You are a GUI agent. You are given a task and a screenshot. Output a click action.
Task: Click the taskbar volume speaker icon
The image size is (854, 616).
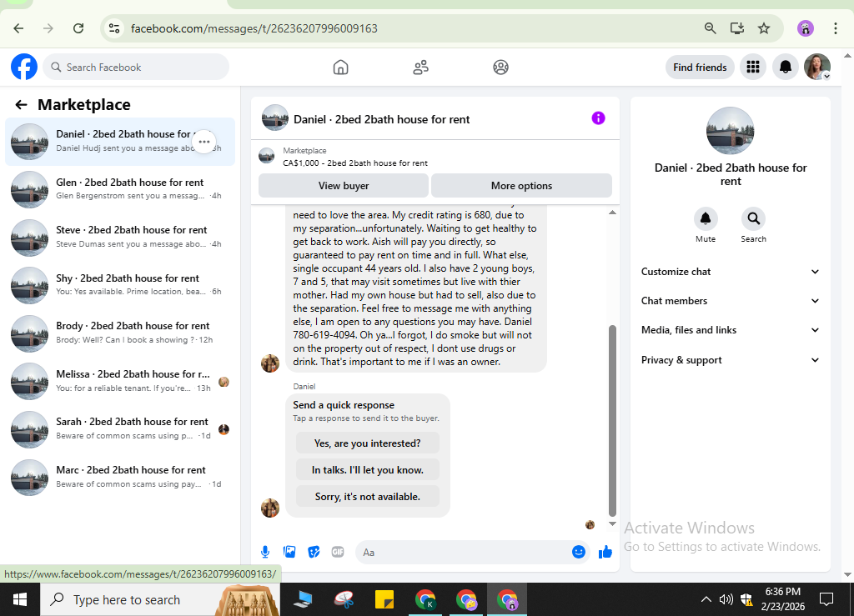pos(726,599)
